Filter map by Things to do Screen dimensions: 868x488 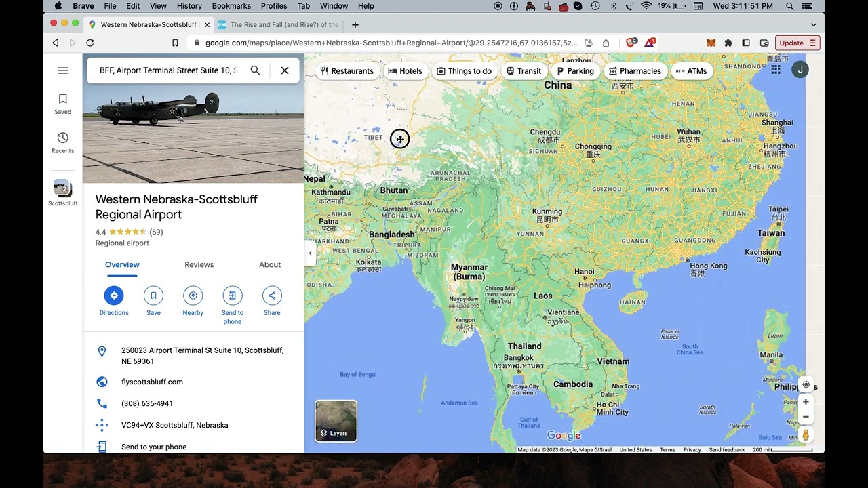pyautogui.click(x=465, y=71)
